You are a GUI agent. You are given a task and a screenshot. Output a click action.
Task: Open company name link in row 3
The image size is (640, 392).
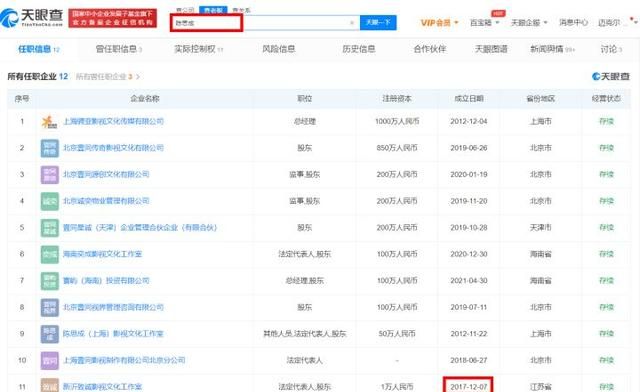[106, 174]
